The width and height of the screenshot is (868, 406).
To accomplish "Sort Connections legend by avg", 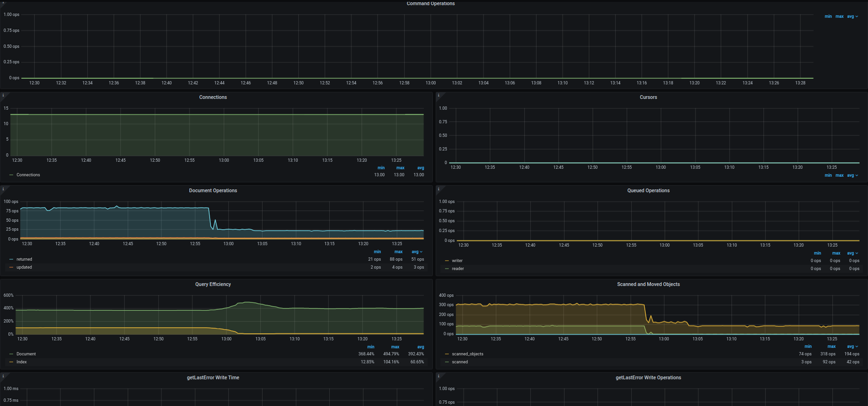I will 421,168.
